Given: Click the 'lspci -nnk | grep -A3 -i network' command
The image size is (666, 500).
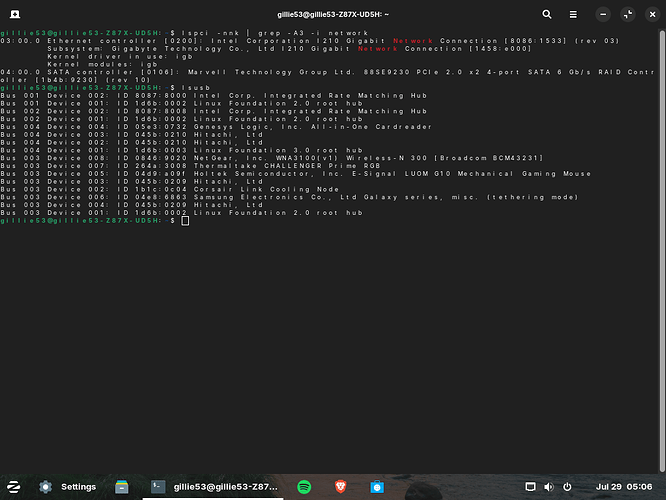Looking at the screenshot, I should pyautogui.click(x=275, y=33).
